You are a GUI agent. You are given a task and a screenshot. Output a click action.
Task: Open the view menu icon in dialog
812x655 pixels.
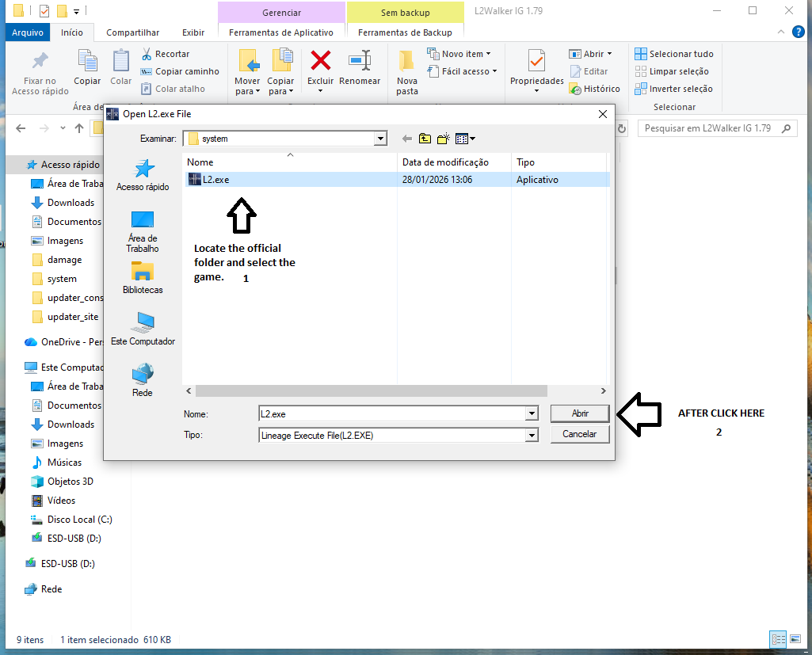coord(465,139)
